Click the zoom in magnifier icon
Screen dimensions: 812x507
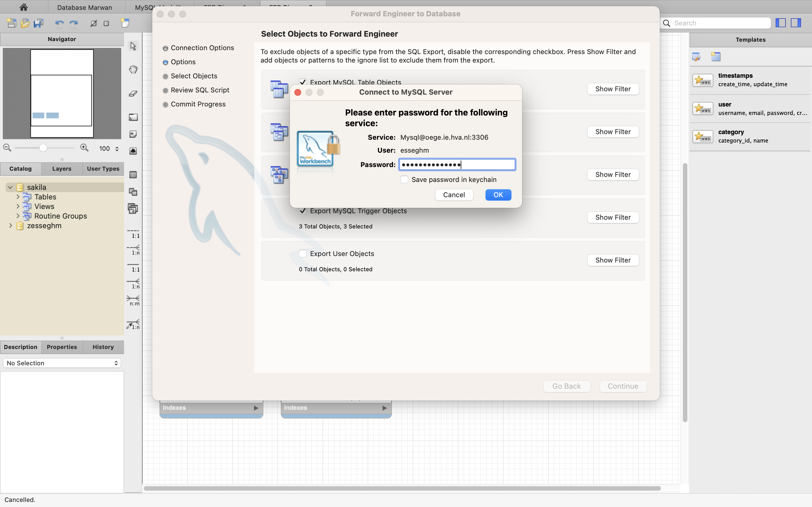click(84, 148)
